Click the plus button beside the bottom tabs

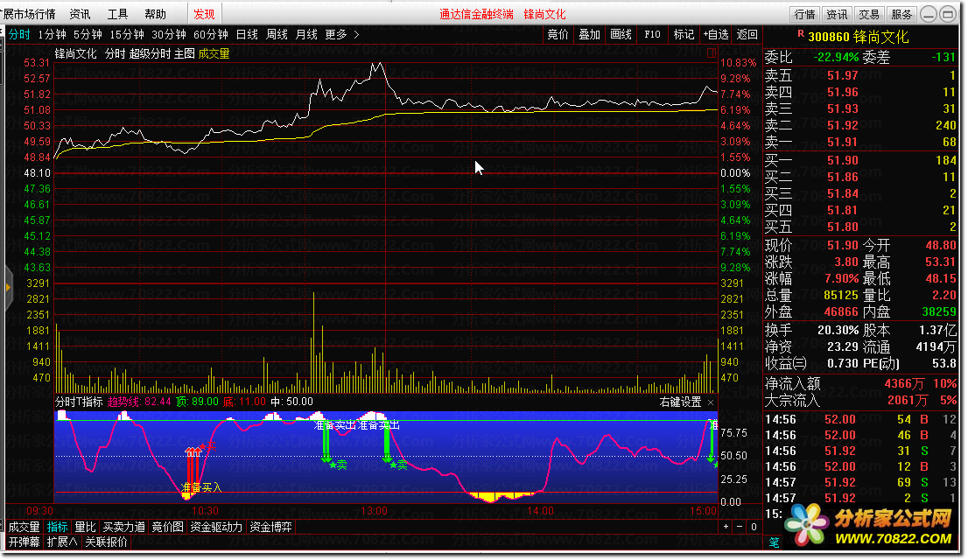click(x=726, y=527)
